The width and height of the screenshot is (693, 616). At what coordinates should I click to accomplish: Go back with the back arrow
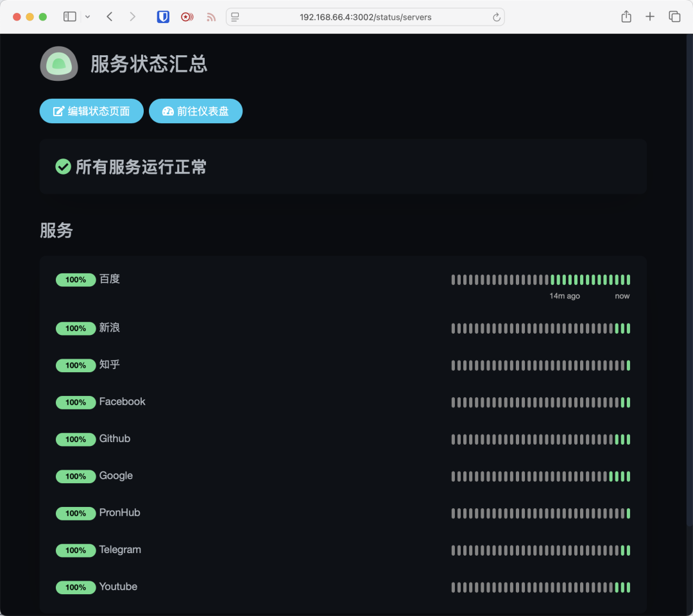click(x=110, y=17)
